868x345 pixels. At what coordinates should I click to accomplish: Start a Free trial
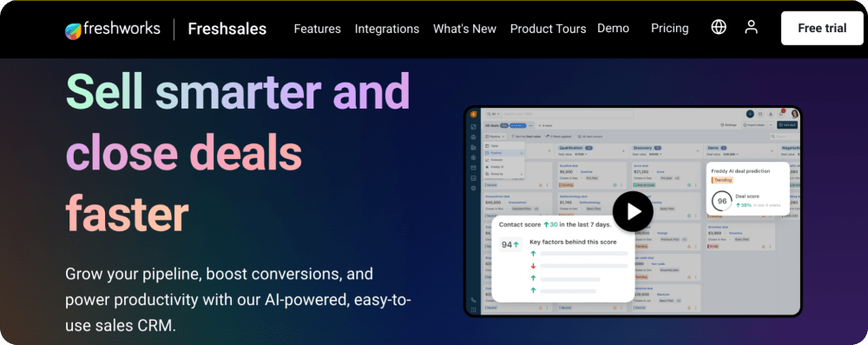(x=822, y=29)
